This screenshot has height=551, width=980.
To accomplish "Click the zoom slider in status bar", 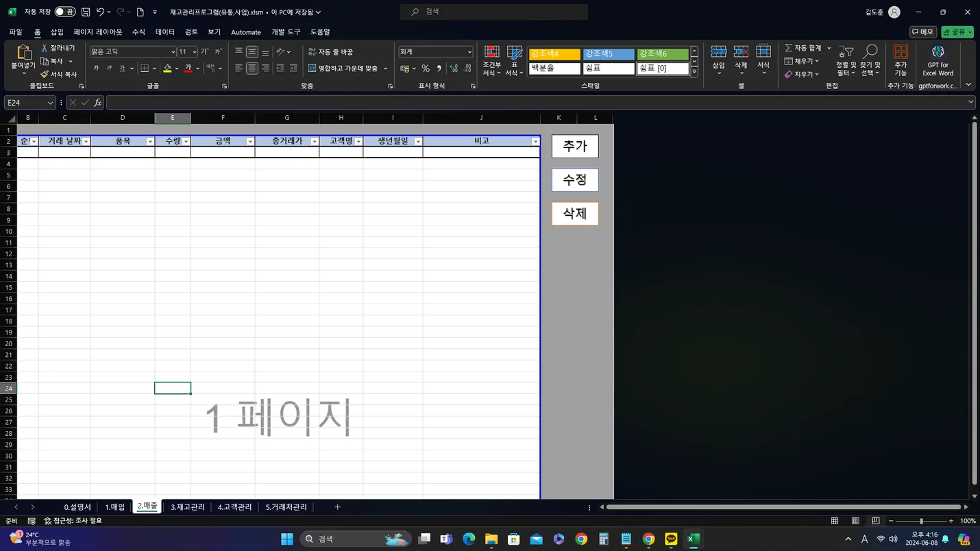I will coord(921,521).
